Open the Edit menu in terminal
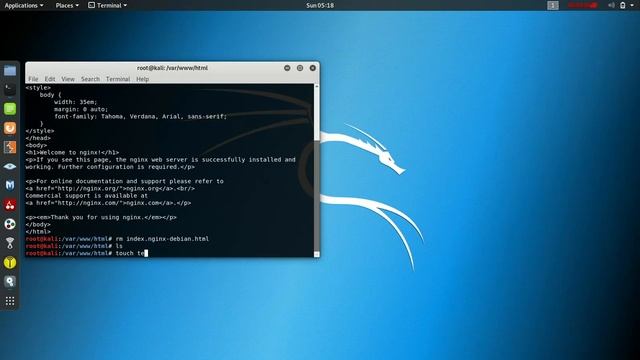640x360 pixels. [50, 79]
